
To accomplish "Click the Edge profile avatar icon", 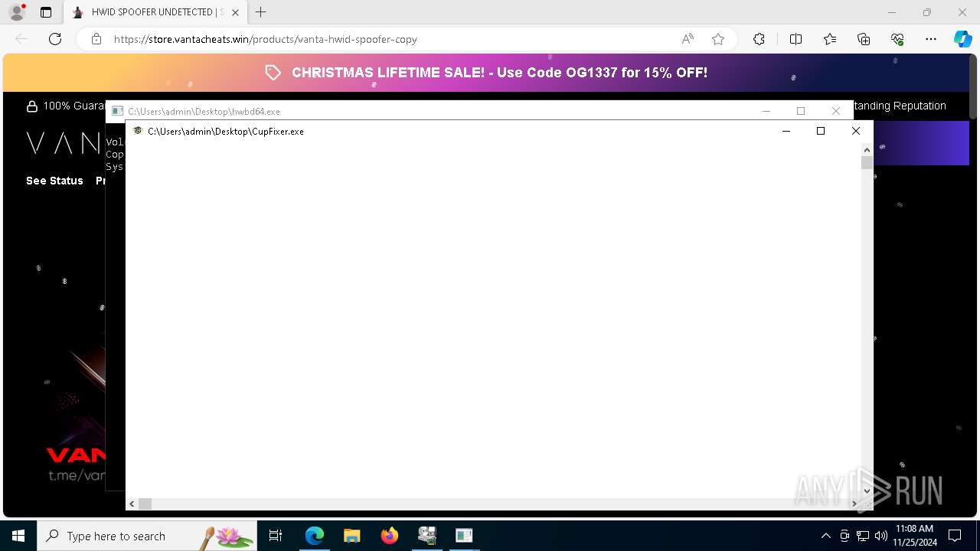I will coord(17,12).
